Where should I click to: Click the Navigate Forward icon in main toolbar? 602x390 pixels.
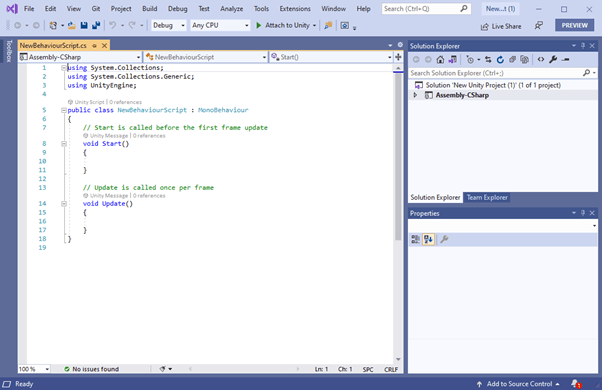click(x=36, y=25)
